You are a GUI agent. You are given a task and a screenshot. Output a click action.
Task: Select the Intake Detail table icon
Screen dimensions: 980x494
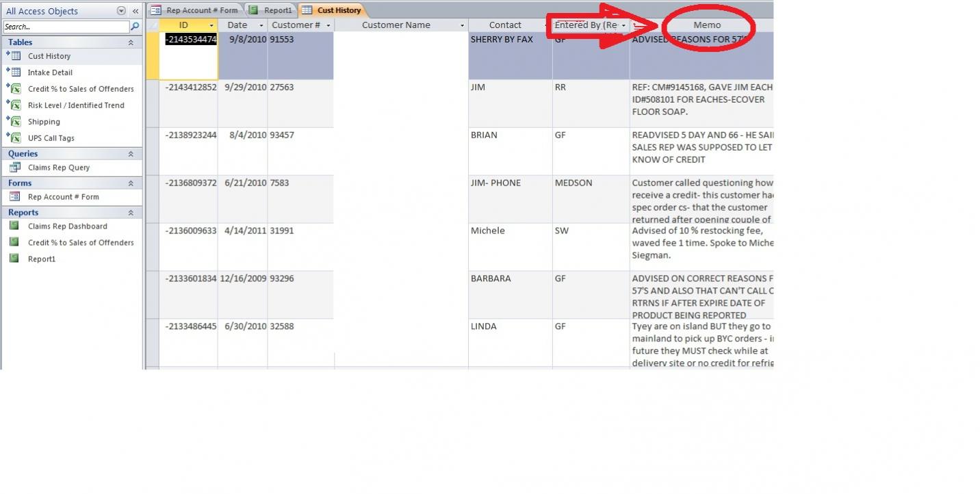click(14, 73)
